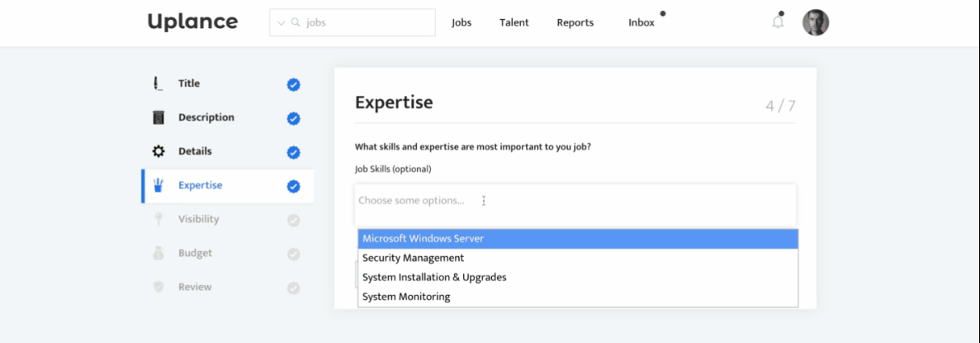
Task: Click the Title step pencil icon
Action: [158, 83]
